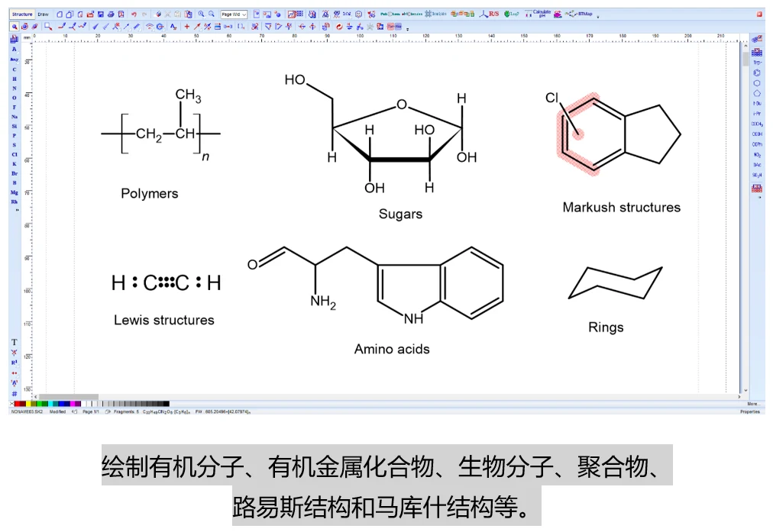
Task: Open table of radicals icon
Action: 757,52
